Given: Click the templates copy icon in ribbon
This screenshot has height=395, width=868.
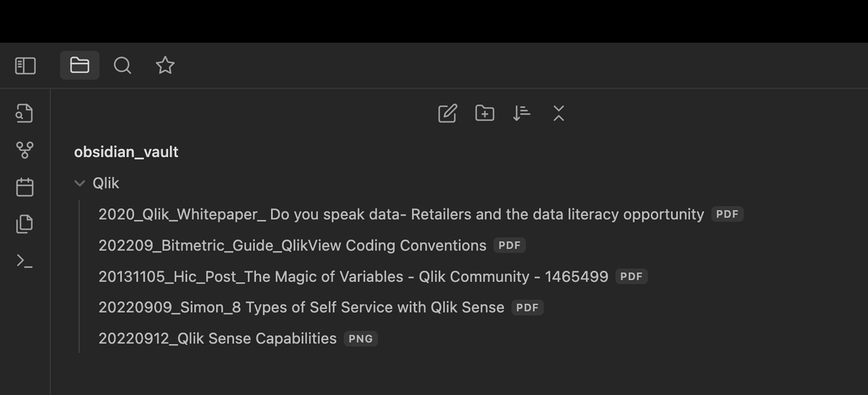Looking at the screenshot, I should 25,224.
